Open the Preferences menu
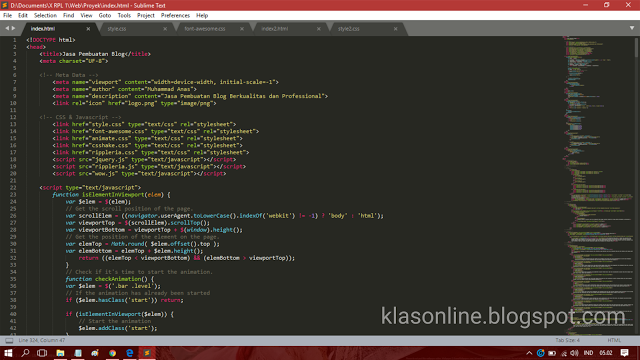Image resolution: width=640 pixels, height=360 pixels. [x=175, y=16]
